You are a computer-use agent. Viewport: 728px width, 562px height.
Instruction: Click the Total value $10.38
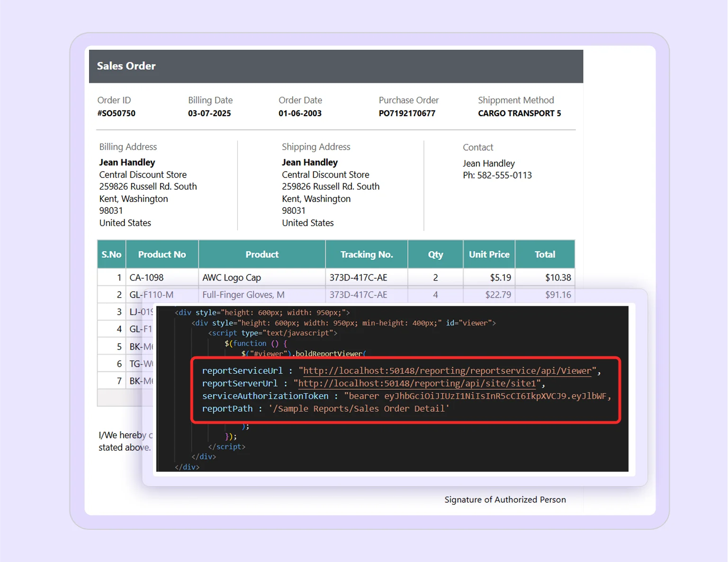(x=557, y=277)
